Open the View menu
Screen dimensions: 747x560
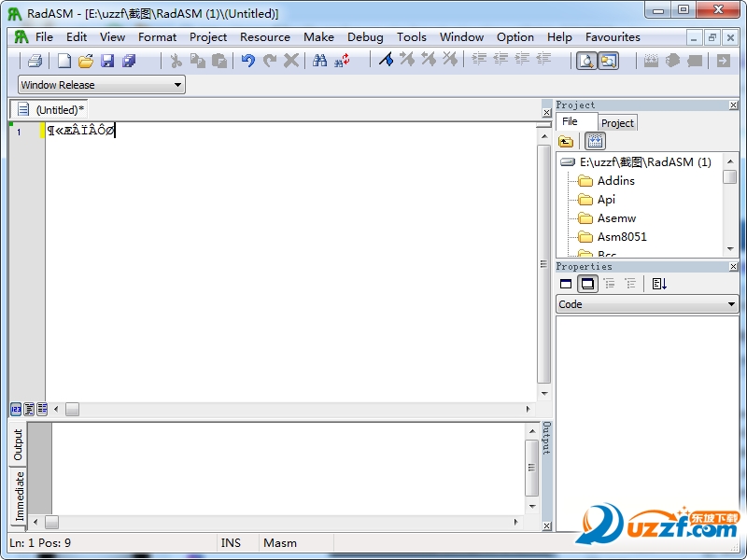[x=112, y=37]
